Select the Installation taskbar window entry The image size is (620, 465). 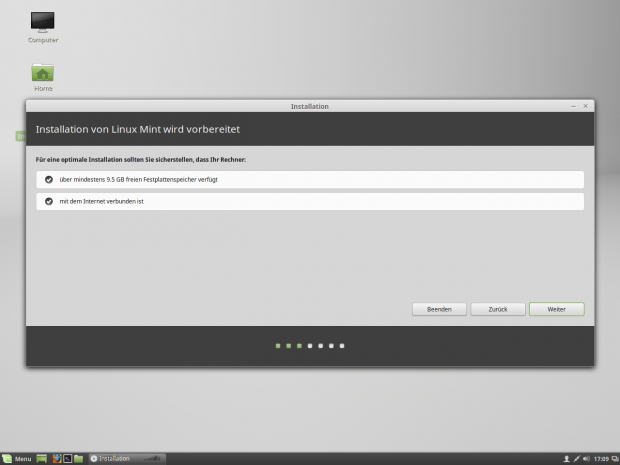(127, 459)
